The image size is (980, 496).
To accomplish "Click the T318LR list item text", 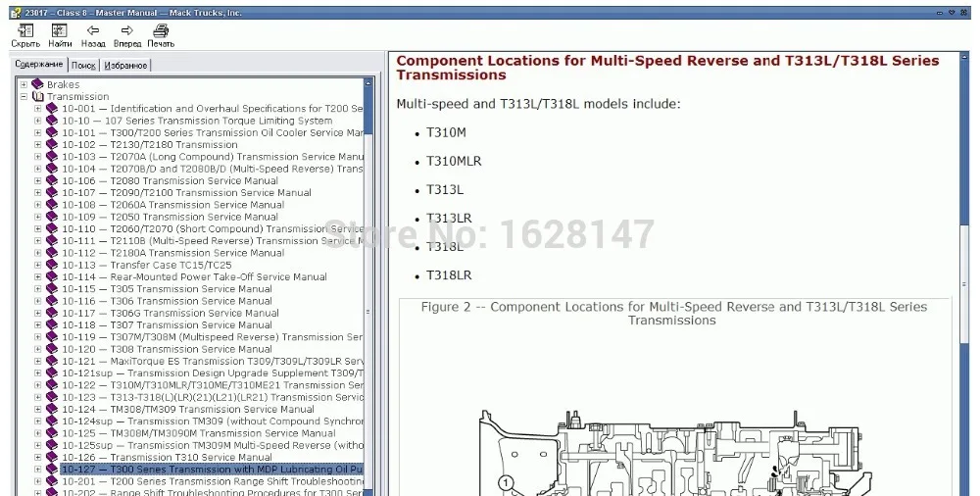I will point(449,275).
